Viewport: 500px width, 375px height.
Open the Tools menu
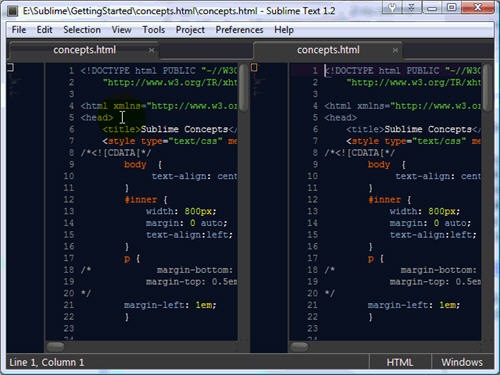coord(154,30)
